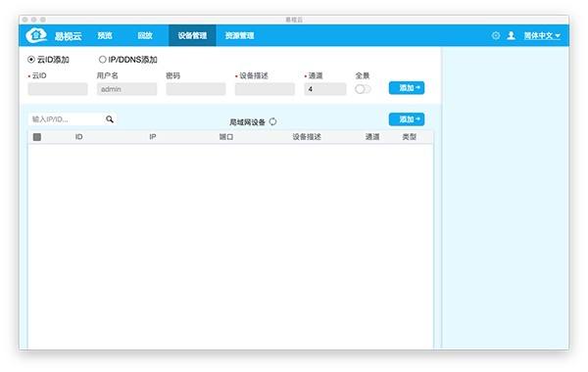Click the 添加 button above device table

click(x=407, y=119)
